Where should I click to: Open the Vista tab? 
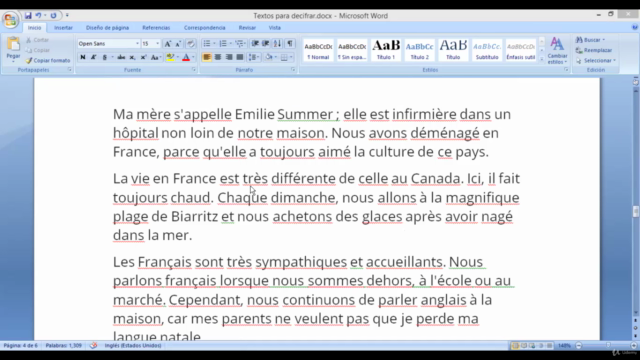[x=275, y=28]
